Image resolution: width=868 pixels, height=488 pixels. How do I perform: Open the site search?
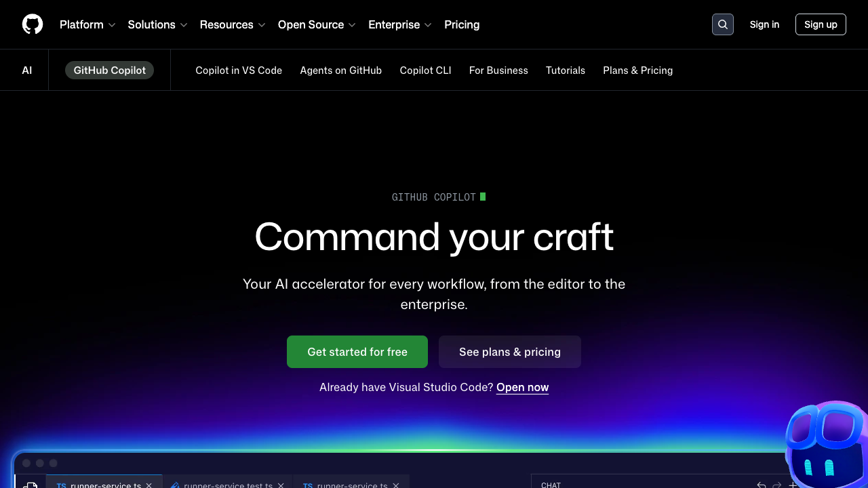pyautogui.click(x=722, y=24)
